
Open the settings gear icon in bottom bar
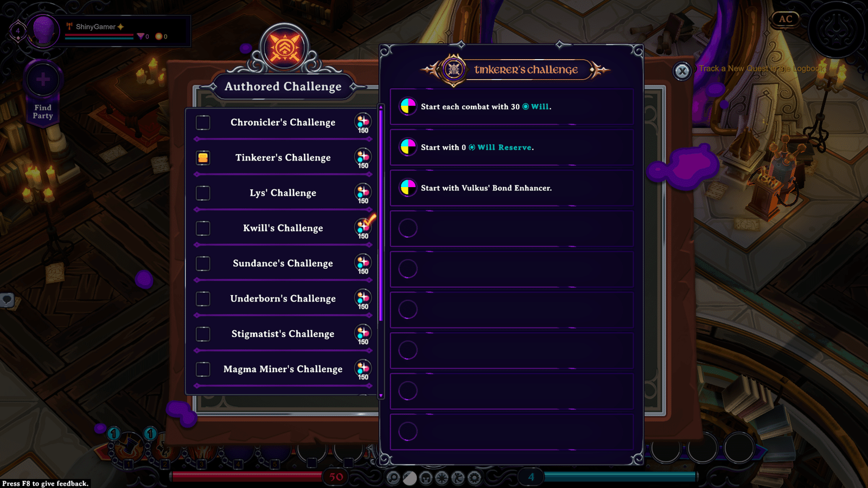point(475,478)
